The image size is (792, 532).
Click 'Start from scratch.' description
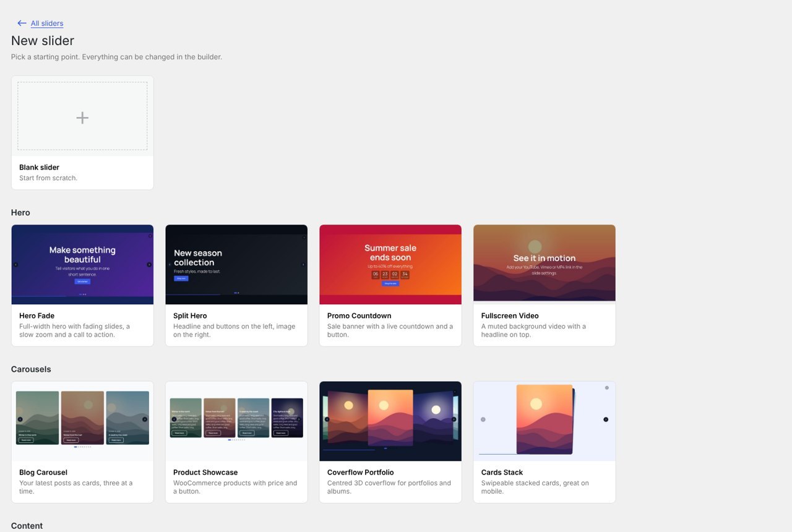[48, 178]
